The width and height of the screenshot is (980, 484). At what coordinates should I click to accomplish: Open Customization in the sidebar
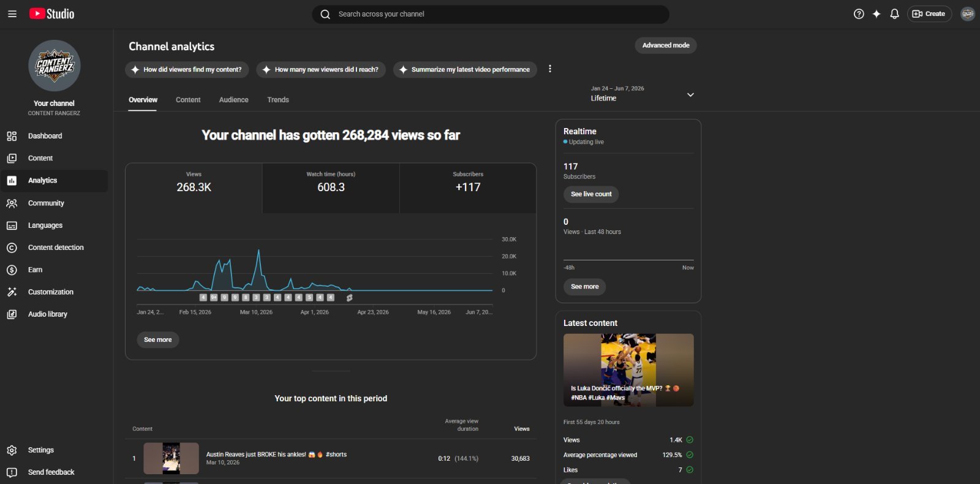[54, 292]
